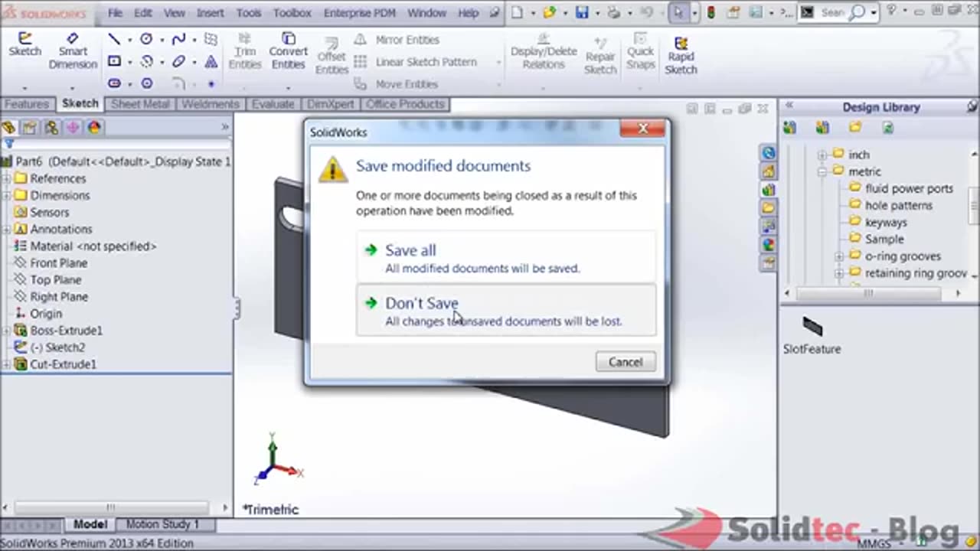Screen dimensions: 980x551
Task: Open the Line tool dropdown arrow
Action: [x=129, y=40]
